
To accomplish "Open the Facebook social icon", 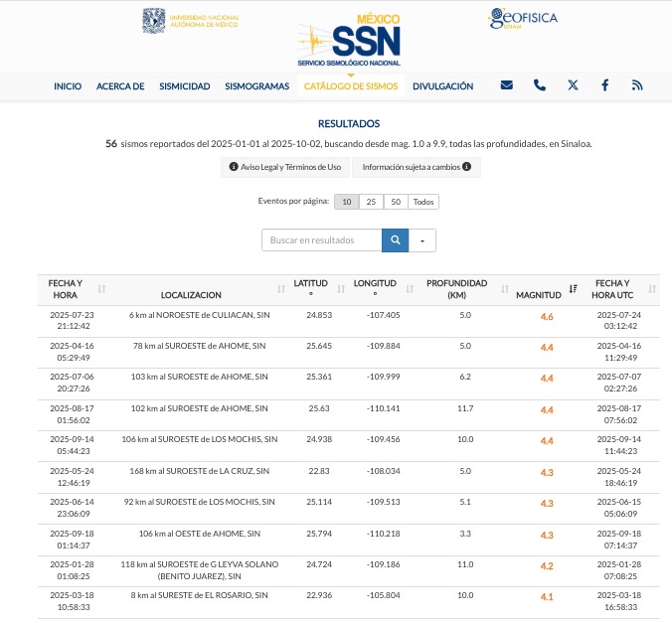I will (x=604, y=85).
